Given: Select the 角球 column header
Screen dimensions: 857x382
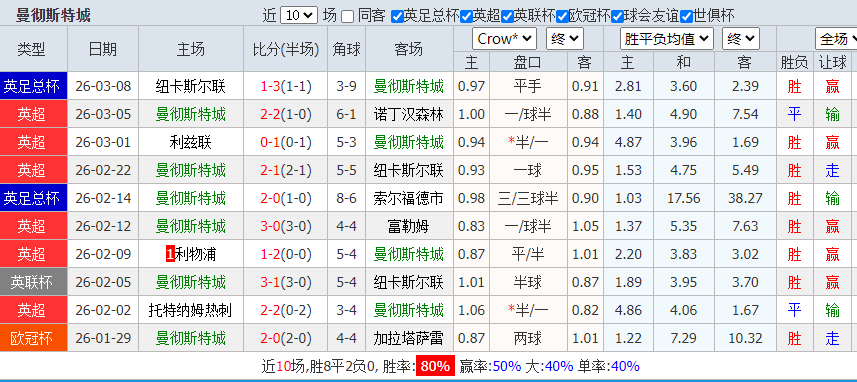Looking at the screenshot, I should [x=347, y=50].
